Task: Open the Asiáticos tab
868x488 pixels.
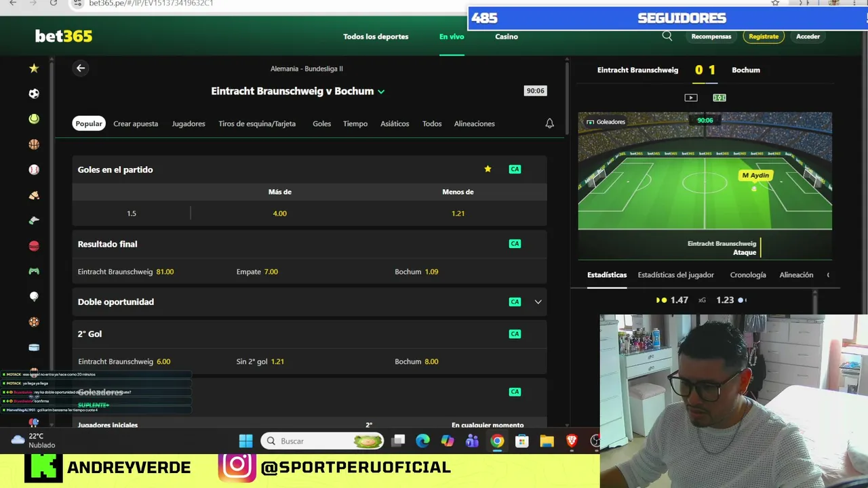Action: coord(395,123)
